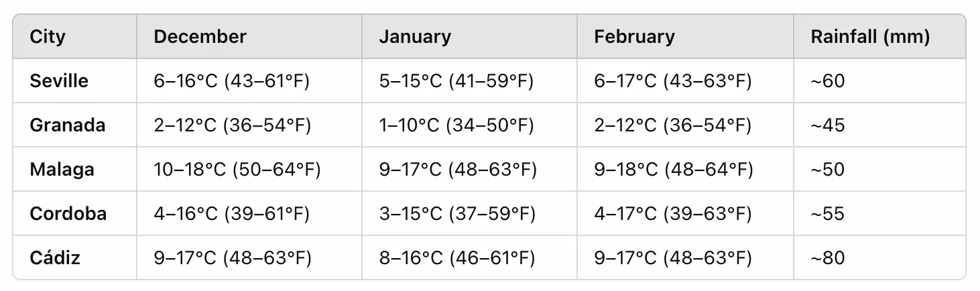The width and height of the screenshot is (980, 291).
Task: Select the Seville row label
Action: [59, 81]
